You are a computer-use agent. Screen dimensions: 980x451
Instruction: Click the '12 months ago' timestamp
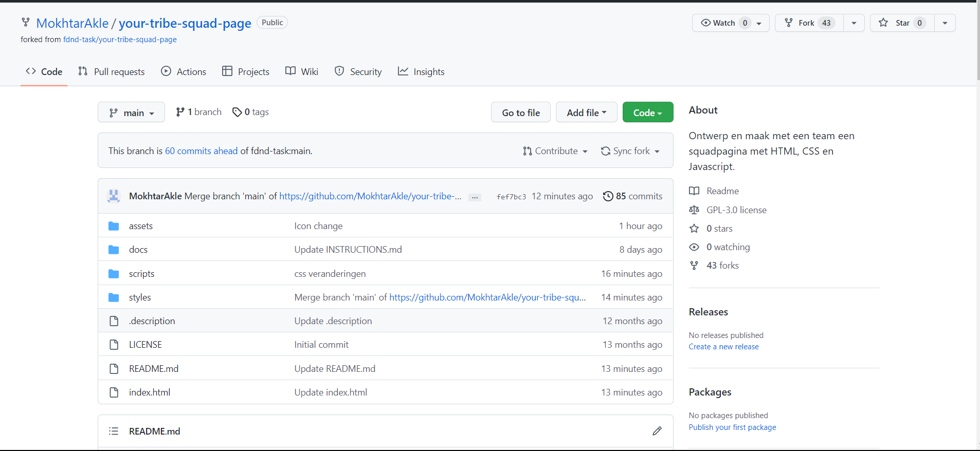(x=632, y=321)
